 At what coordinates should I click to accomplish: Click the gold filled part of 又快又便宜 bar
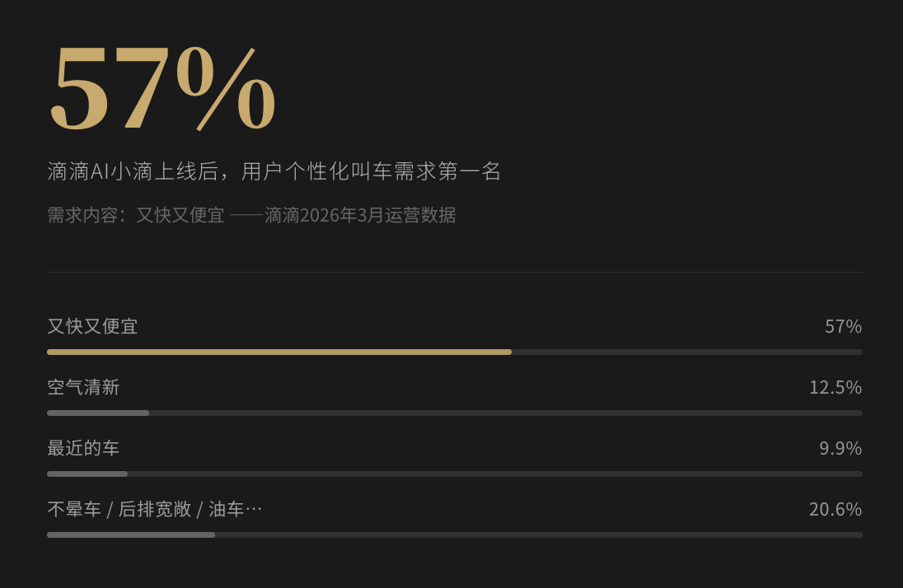click(278, 352)
